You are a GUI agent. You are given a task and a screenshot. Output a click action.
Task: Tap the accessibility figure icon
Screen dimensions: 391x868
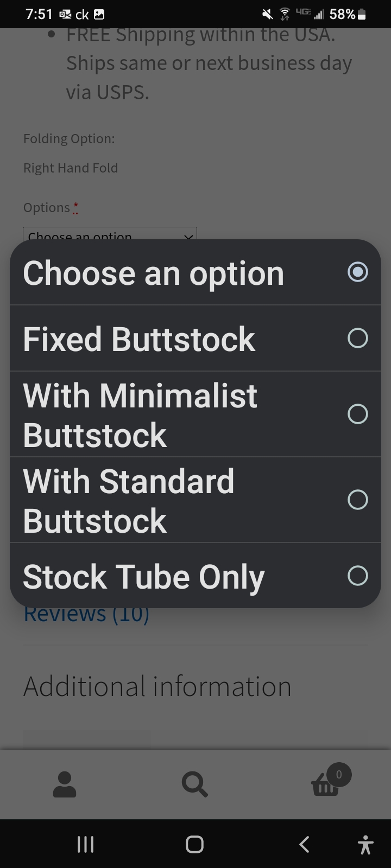pos(366,845)
